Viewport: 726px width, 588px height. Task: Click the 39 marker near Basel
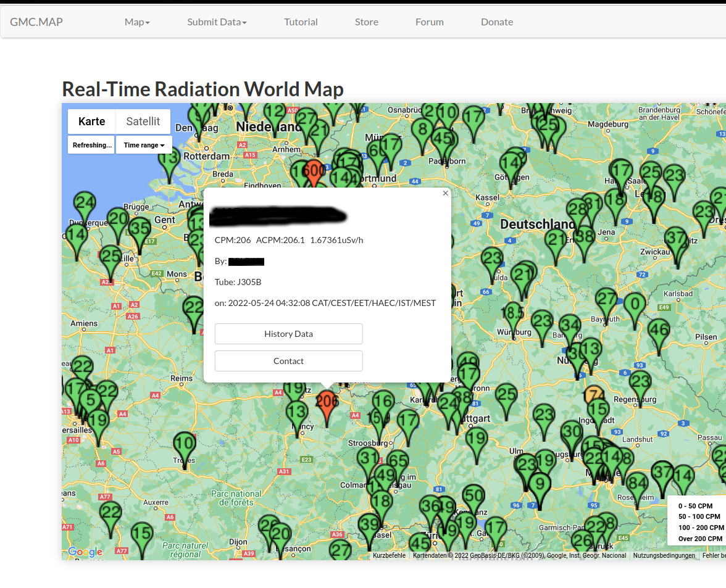(369, 526)
